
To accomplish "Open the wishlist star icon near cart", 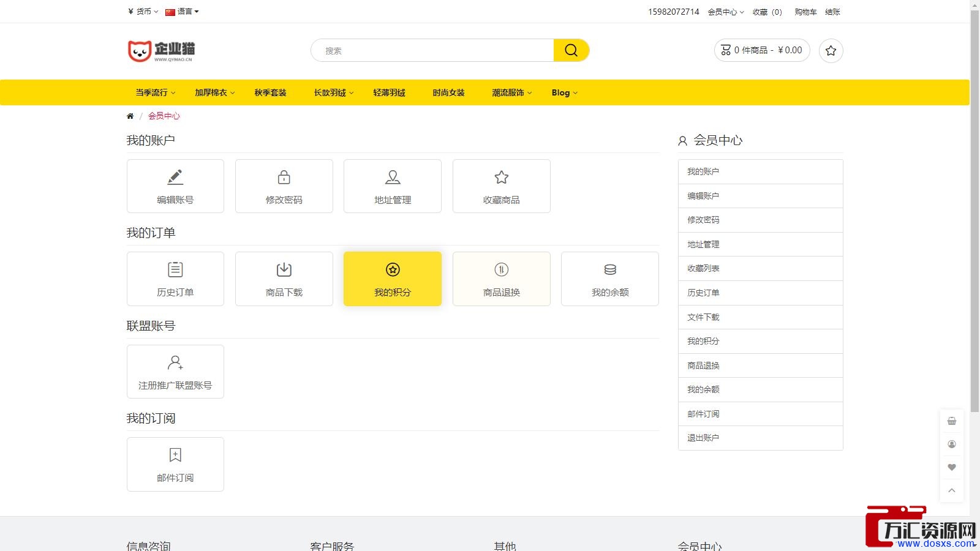I will [x=831, y=51].
